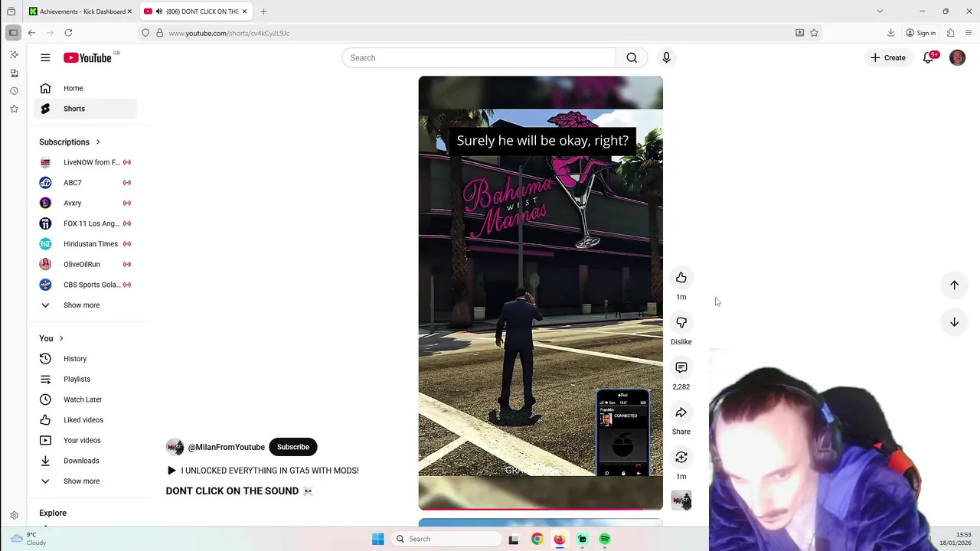Open sidebar history clock icon
980x551 pixels.
click(x=14, y=90)
